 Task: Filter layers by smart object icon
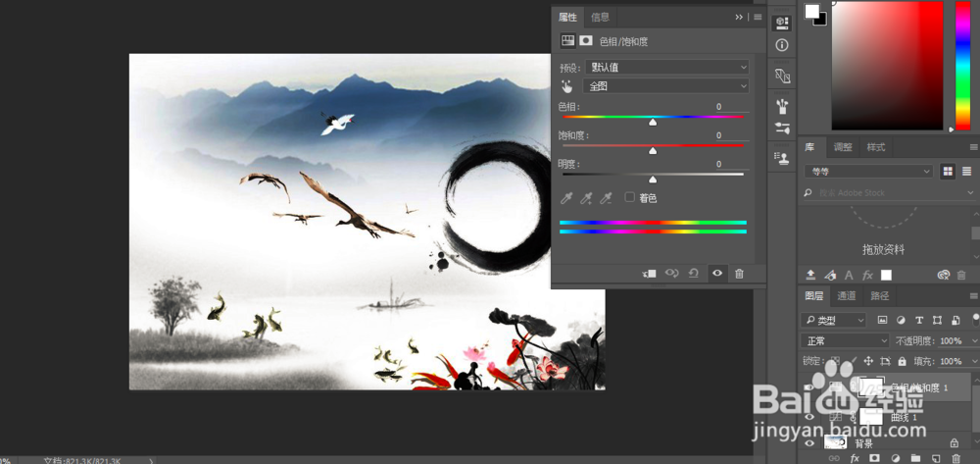955,320
